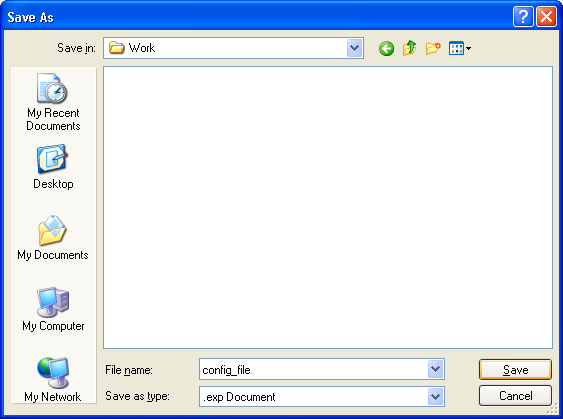Jump to the Desktop location
The width and height of the screenshot is (563, 419).
(x=53, y=167)
